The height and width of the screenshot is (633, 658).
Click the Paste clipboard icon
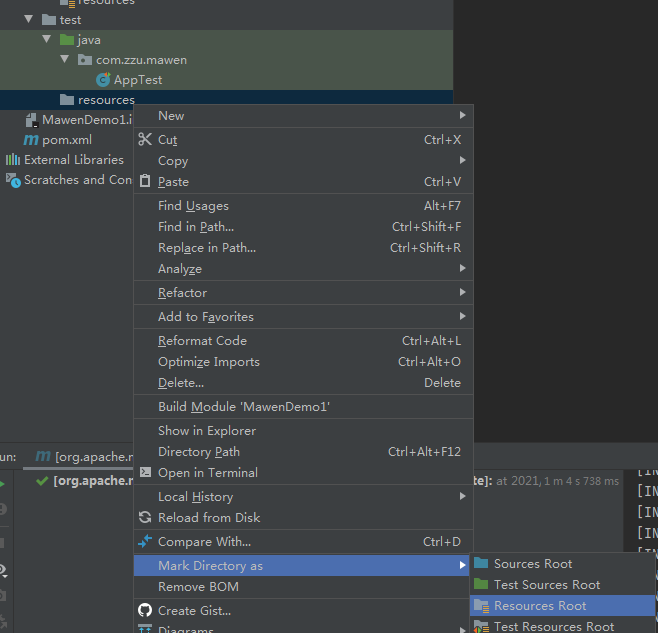tap(145, 181)
